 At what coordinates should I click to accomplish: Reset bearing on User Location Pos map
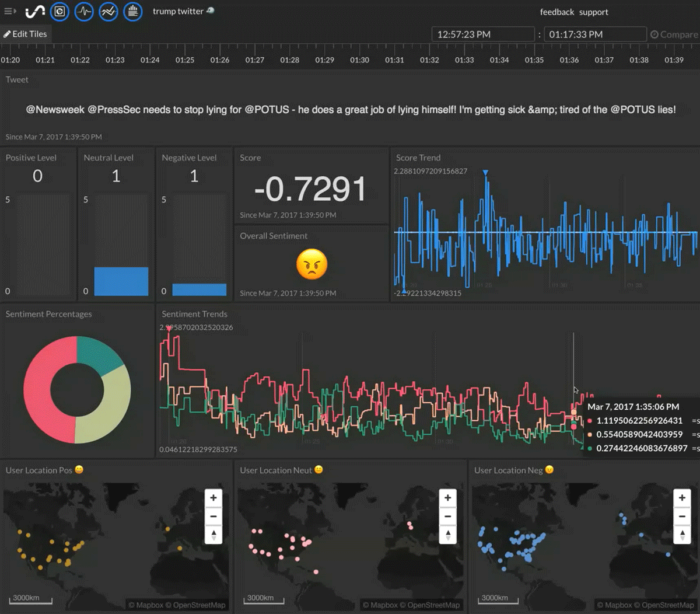tap(213, 534)
